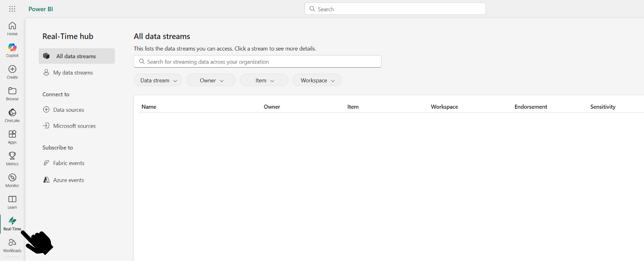Expand the Workspace filter dropdown
The height and width of the screenshot is (268, 644).
317,80
